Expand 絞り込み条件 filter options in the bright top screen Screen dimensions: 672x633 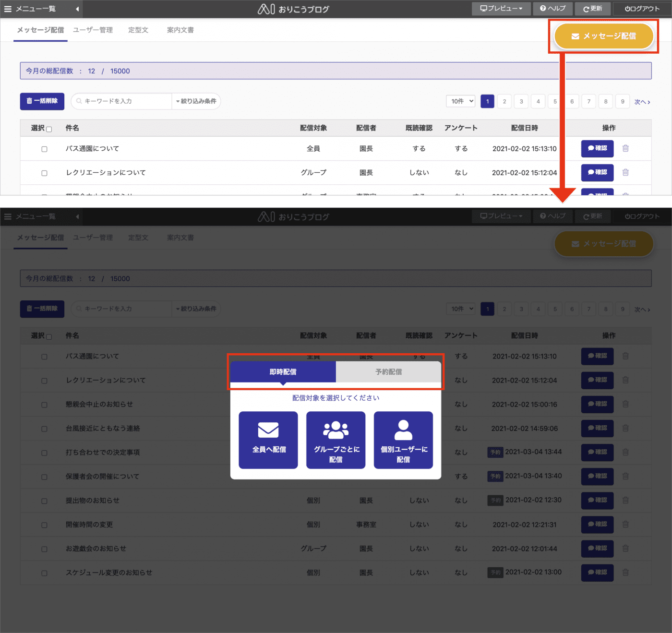196,101
